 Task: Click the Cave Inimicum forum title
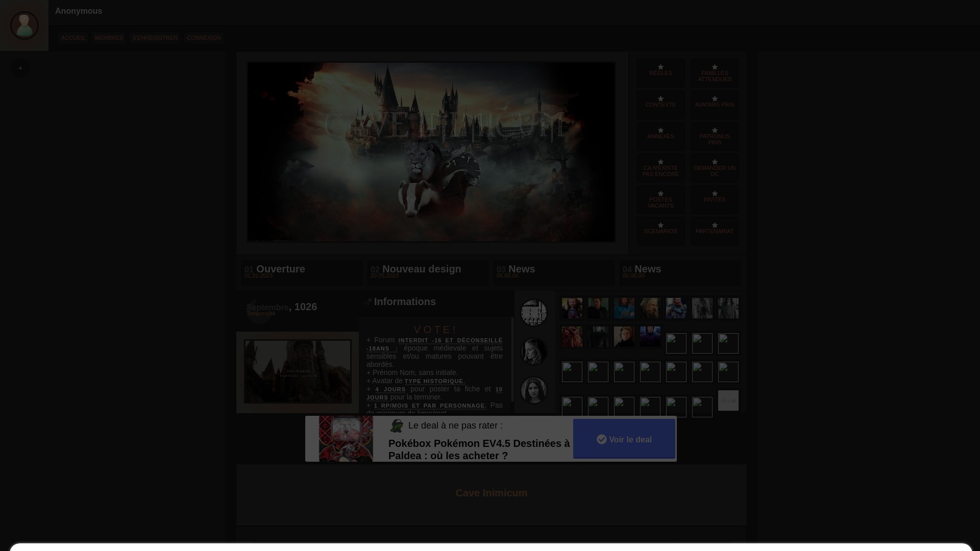coord(492,493)
